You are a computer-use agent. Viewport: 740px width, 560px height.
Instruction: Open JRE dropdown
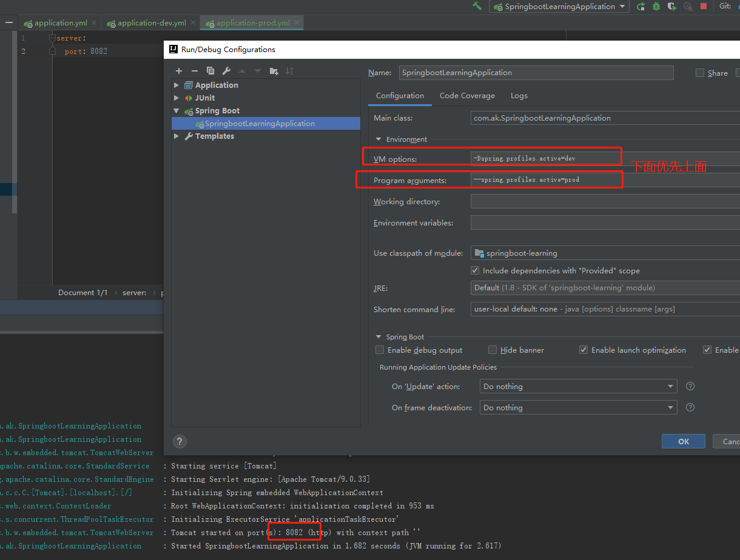[605, 287]
